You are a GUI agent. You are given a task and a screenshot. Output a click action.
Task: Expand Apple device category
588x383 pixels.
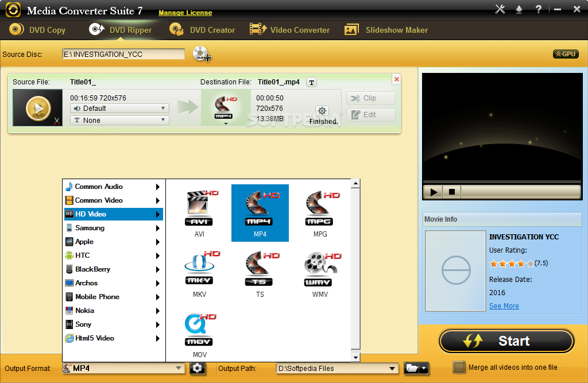pos(114,242)
